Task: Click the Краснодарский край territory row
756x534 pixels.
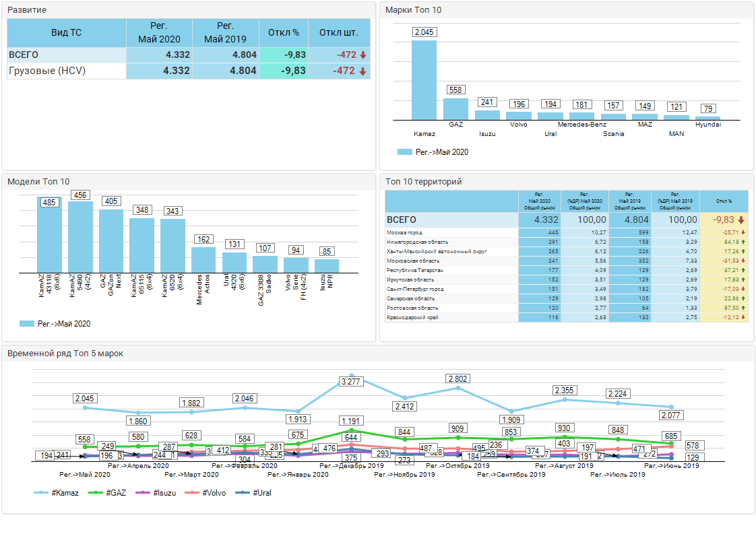Action: [567, 318]
